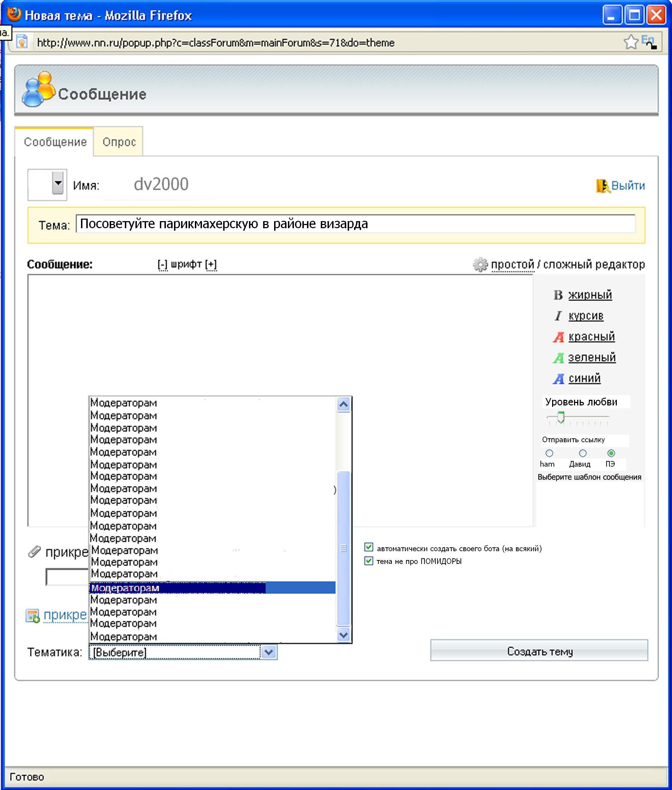Switch to the Сообщение tab
672x790 pixels.
(x=54, y=142)
